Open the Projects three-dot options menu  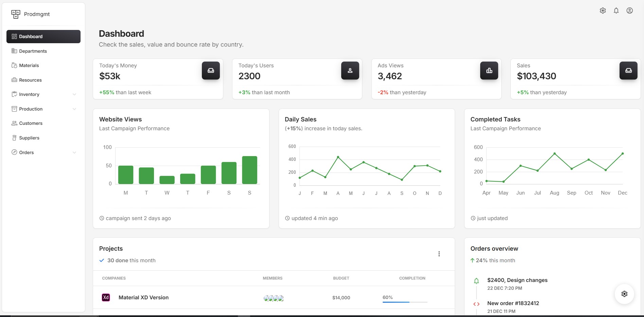pos(439,254)
